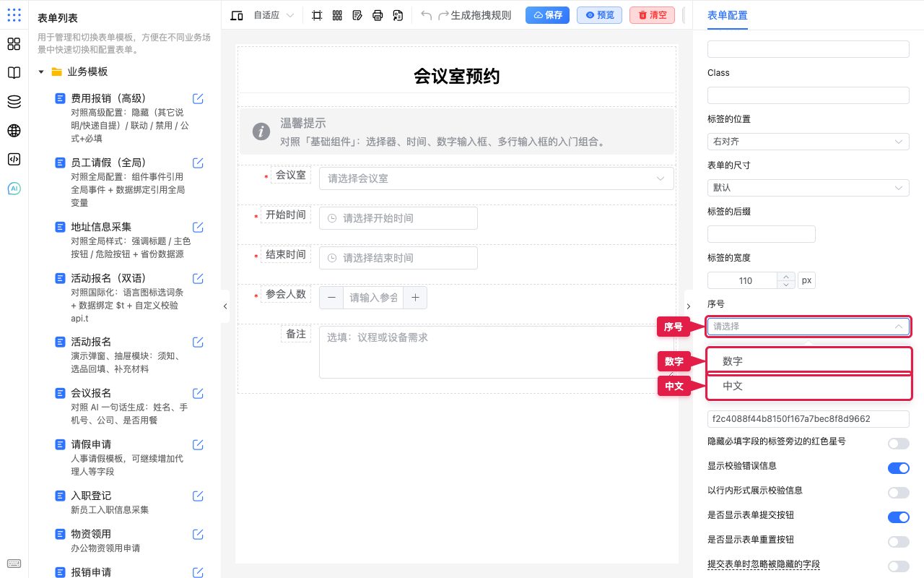The height and width of the screenshot is (578, 924).
Task: Click the 保存 button
Action: click(547, 15)
